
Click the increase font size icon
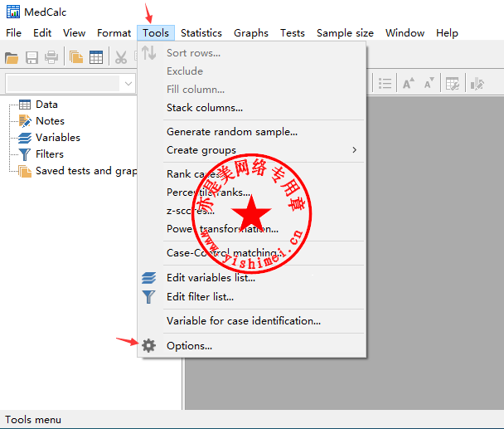pos(409,83)
